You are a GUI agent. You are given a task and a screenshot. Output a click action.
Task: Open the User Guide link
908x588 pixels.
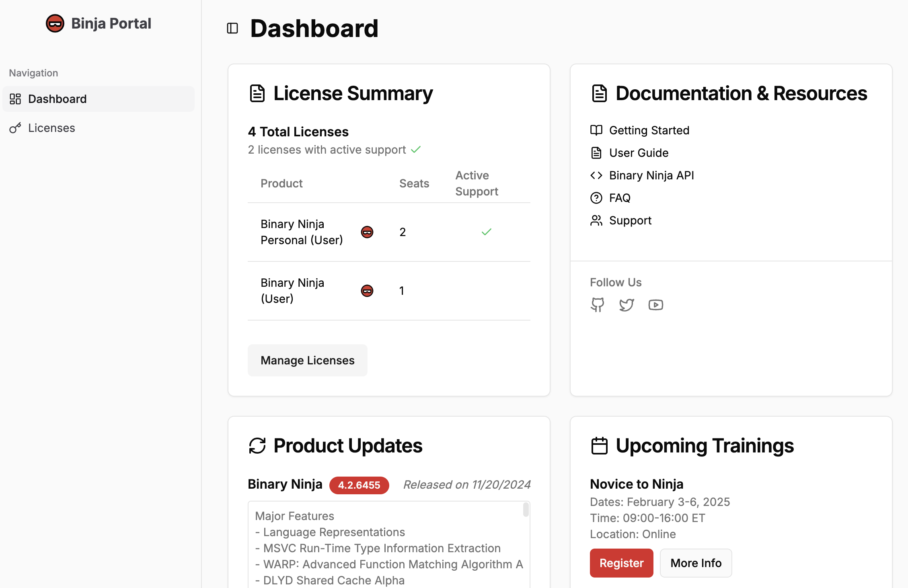pos(639,153)
